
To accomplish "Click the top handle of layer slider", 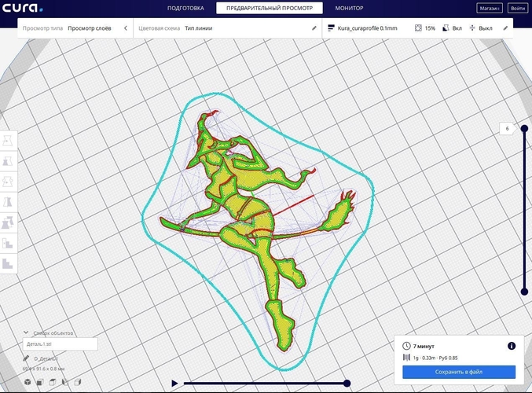I will (x=524, y=128).
